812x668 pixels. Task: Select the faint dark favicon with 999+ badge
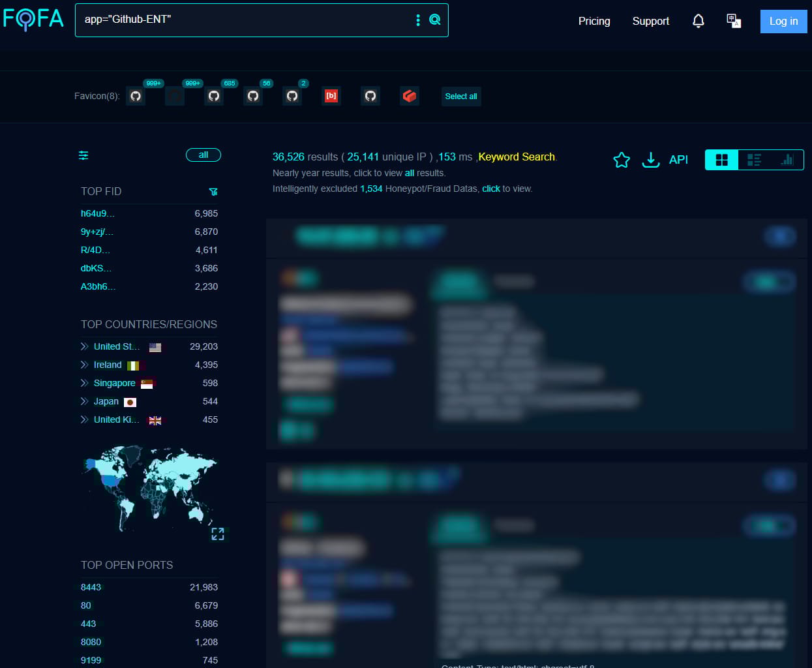pyautogui.click(x=175, y=96)
